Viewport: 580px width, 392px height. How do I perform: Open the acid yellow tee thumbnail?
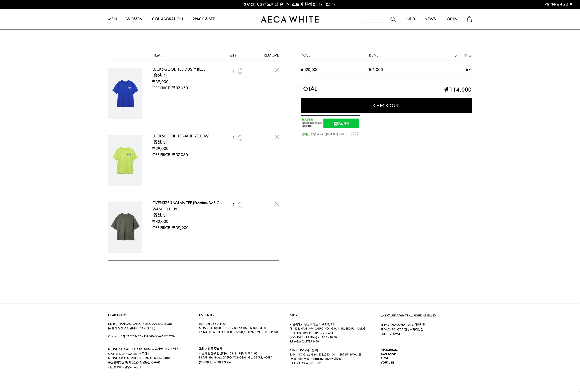tap(125, 160)
